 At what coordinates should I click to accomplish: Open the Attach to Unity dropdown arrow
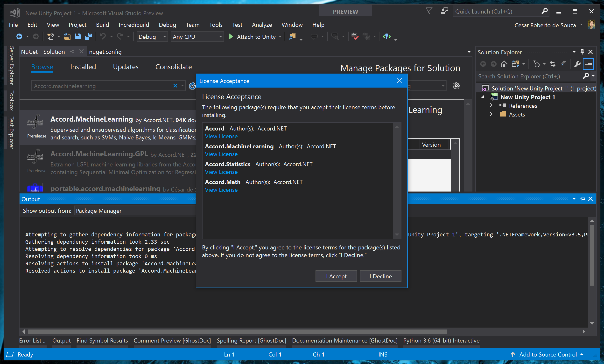click(280, 37)
